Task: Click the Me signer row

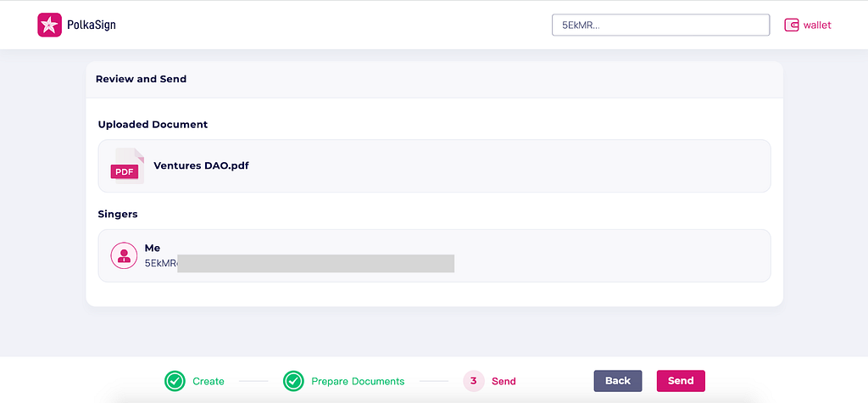Action: click(435, 255)
